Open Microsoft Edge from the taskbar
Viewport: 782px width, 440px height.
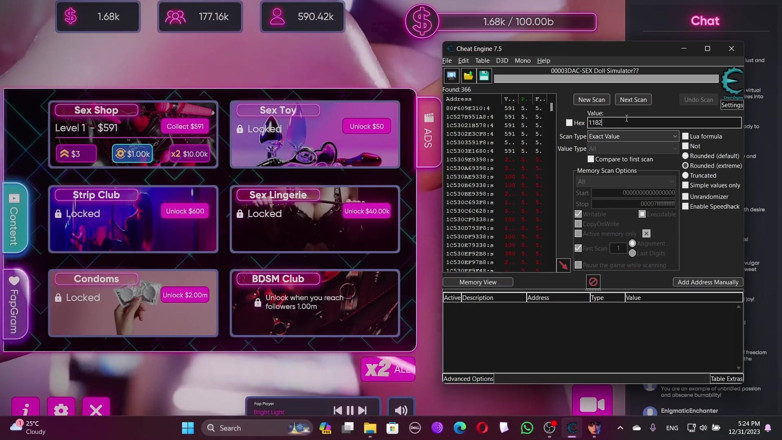point(460,428)
